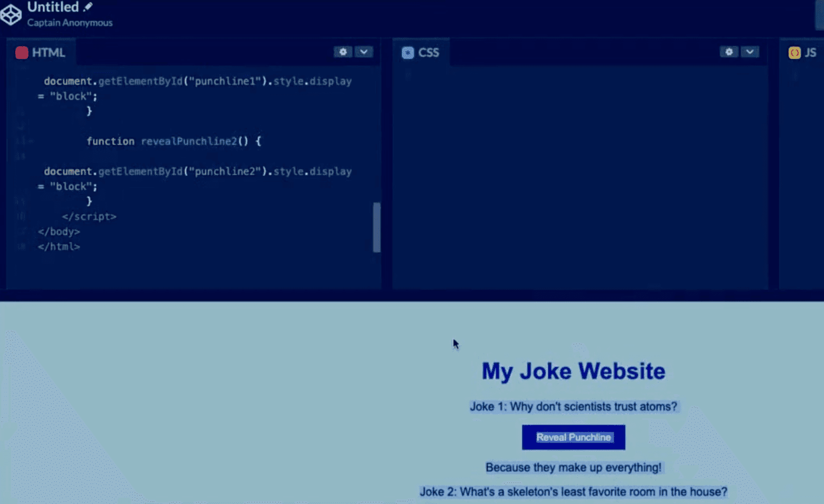Open CSS editor settings gear

click(x=729, y=52)
